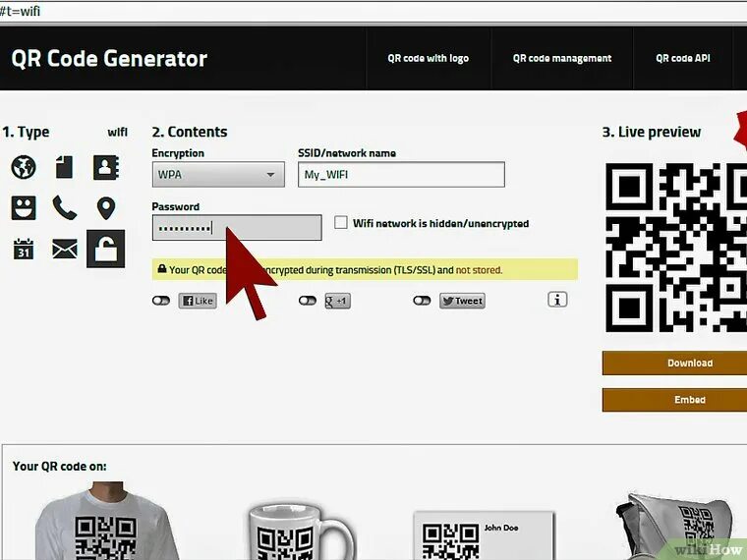Click the not stored link

[479, 270]
